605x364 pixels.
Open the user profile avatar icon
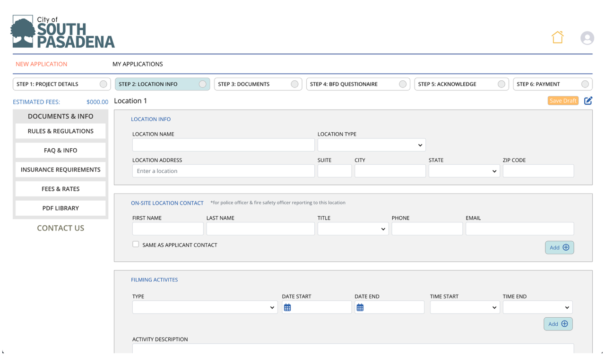pyautogui.click(x=587, y=38)
